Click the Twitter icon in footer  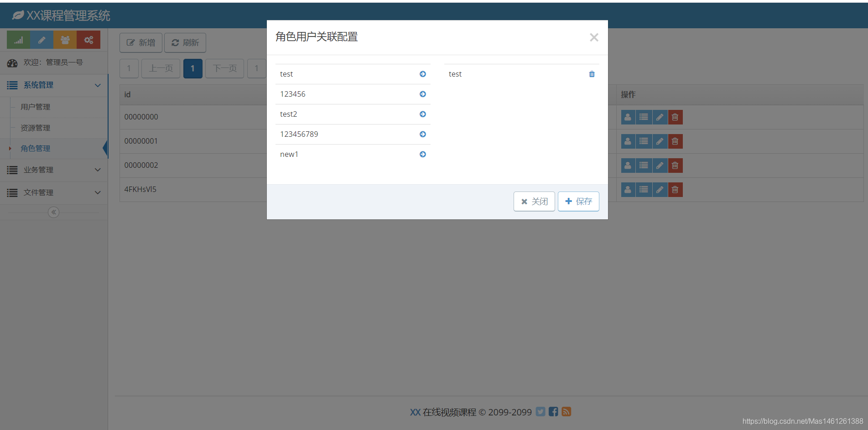click(x=541, y=412)
